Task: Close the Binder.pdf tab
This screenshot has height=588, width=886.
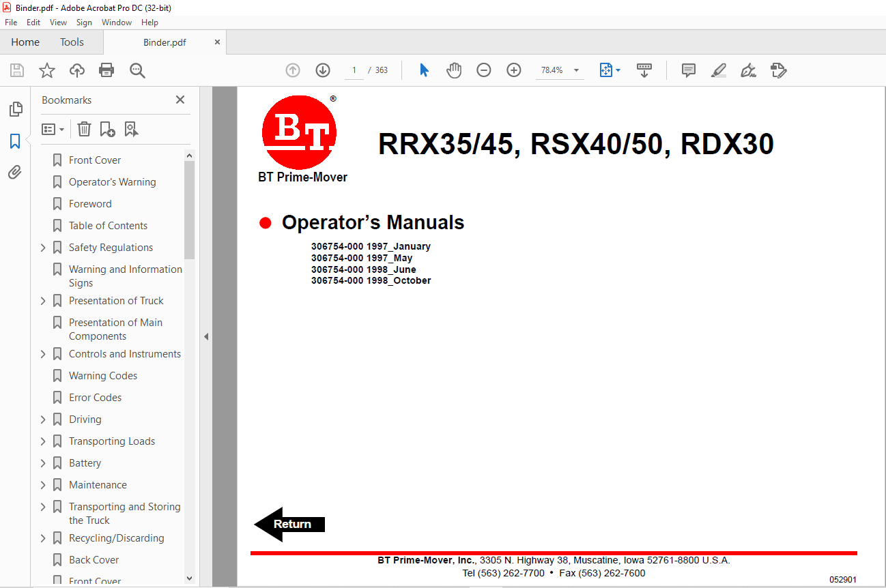Action: (217, 42)
